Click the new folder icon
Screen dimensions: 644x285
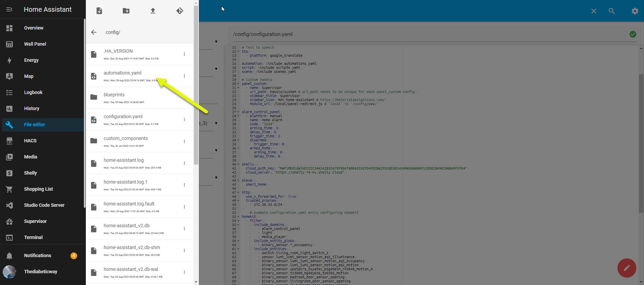coord(126,11)
